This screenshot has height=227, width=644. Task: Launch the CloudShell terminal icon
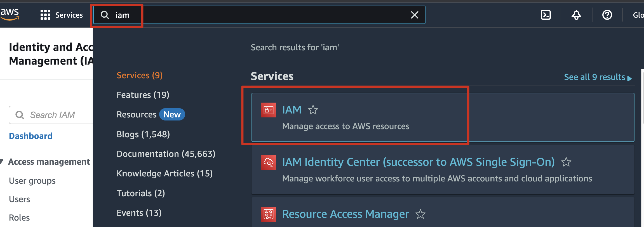point(546,15)
